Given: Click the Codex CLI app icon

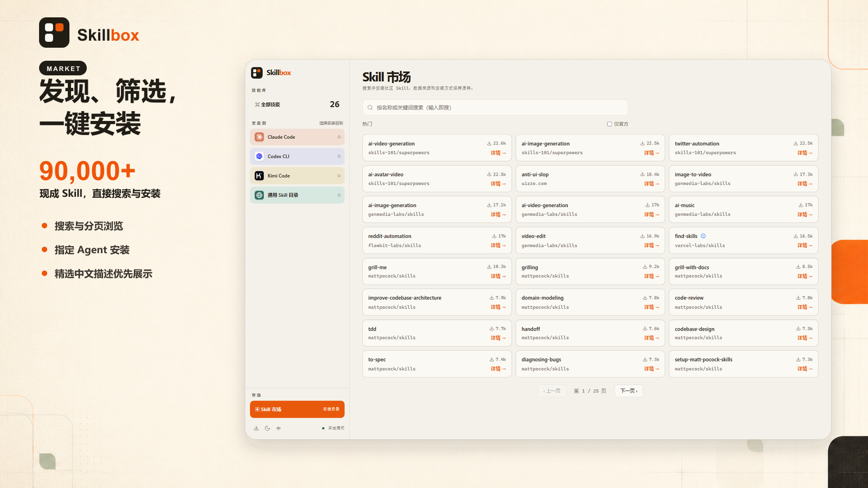Looking at the screenshot, I should click(259, 156).
